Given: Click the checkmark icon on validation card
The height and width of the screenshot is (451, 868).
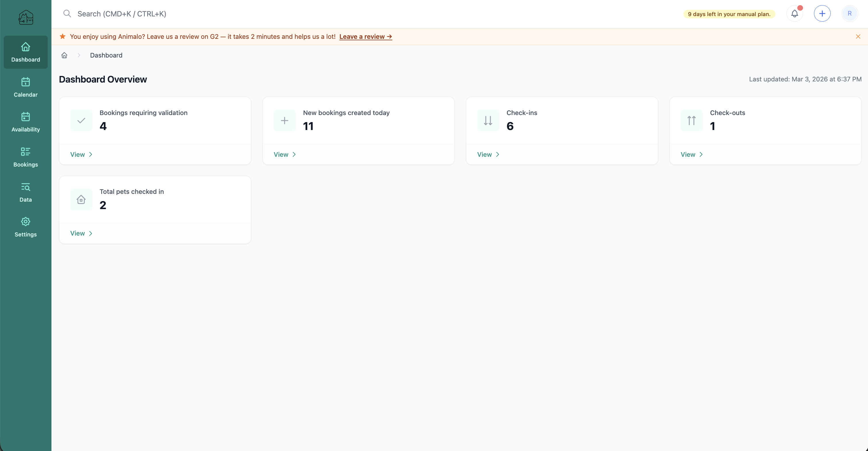Looking at the screenshot, I should click(x=81, y=121).
